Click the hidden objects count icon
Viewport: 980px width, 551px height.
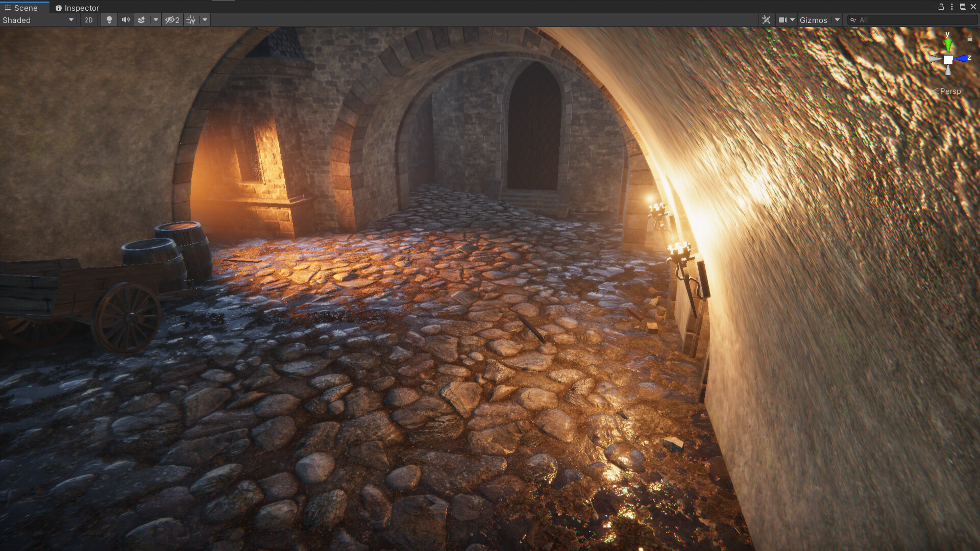click(172, 20)
